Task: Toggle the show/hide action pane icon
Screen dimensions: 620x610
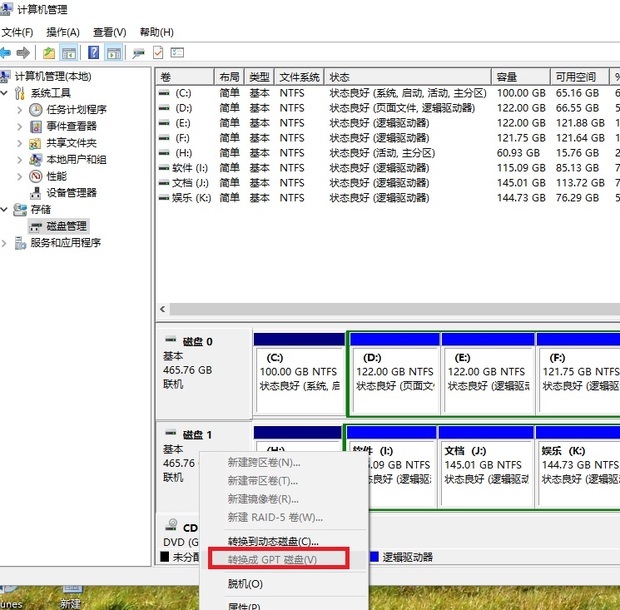Action: pyautogui.click(x=114, y=53)
